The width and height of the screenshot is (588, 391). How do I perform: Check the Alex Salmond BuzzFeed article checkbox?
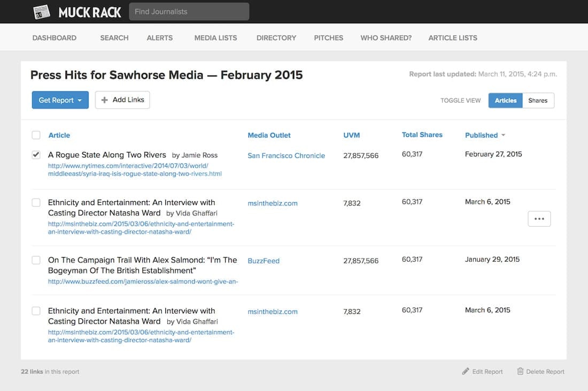[x=36, y=260]
